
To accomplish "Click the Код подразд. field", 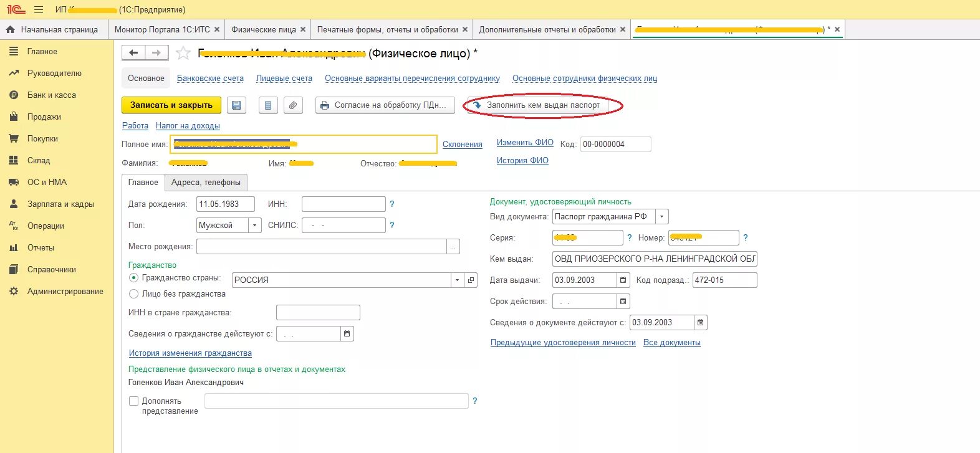I will tap(724, 280).
